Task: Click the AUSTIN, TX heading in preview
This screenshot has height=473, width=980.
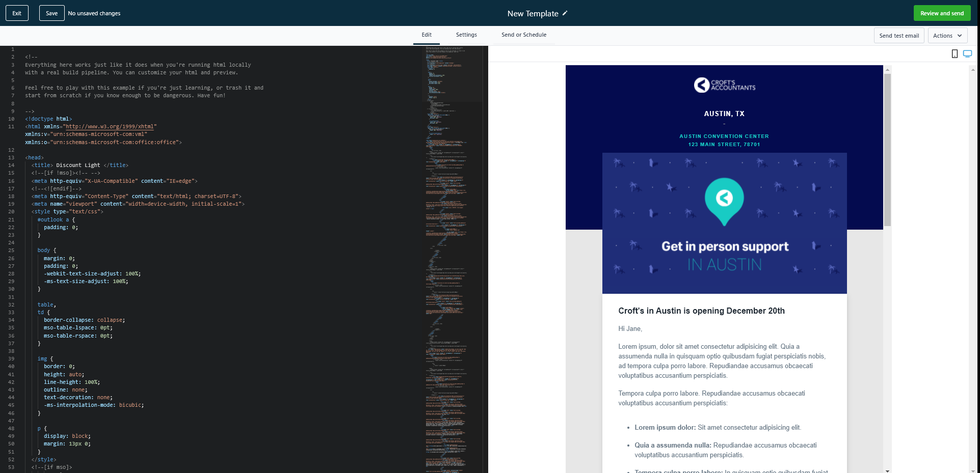Action: [x=724, y=114]
